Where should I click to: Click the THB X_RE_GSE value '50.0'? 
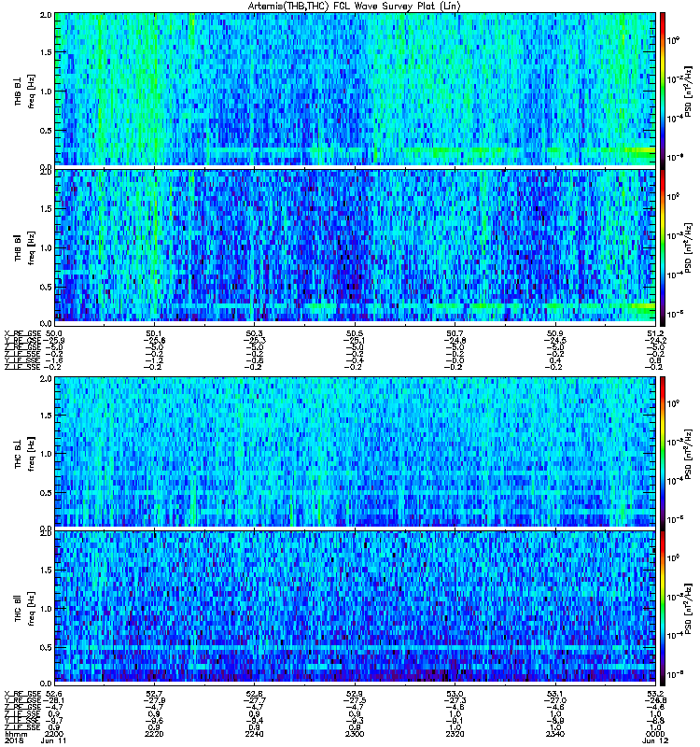pyautogui.click(x=54, y=334)
